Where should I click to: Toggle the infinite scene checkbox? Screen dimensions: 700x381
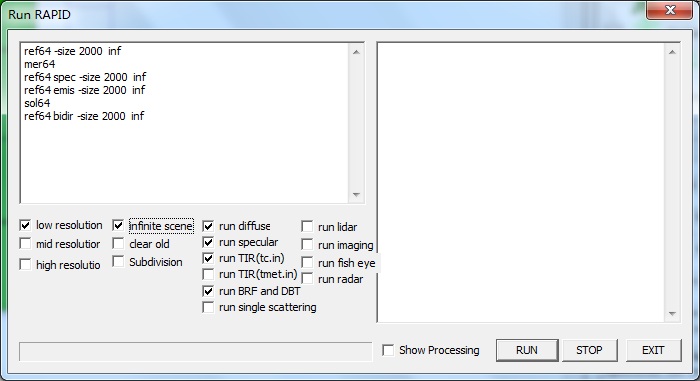click(118, 225)
